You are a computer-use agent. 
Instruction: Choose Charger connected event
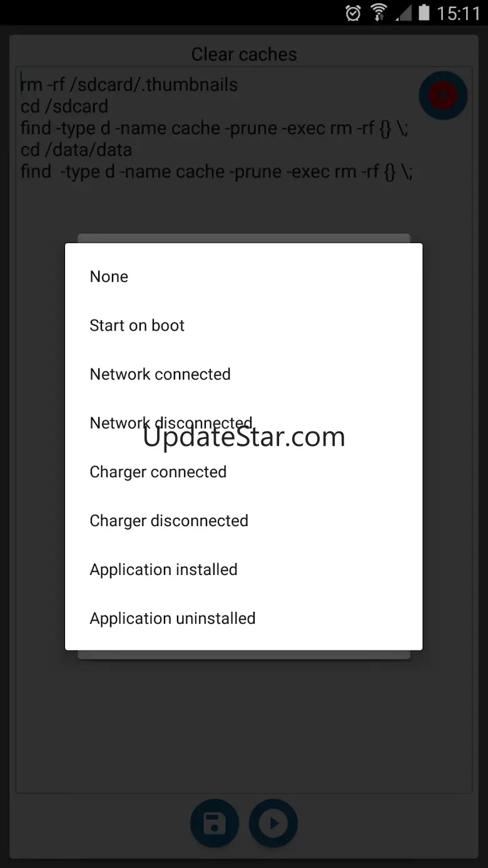coord(244,472)
